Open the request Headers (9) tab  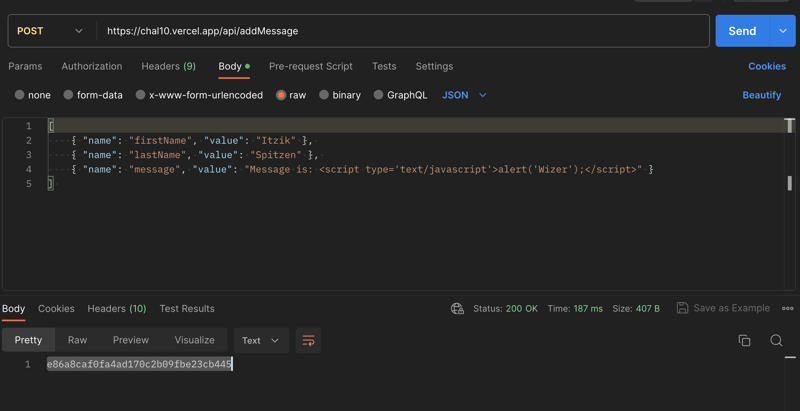[168, 66]
